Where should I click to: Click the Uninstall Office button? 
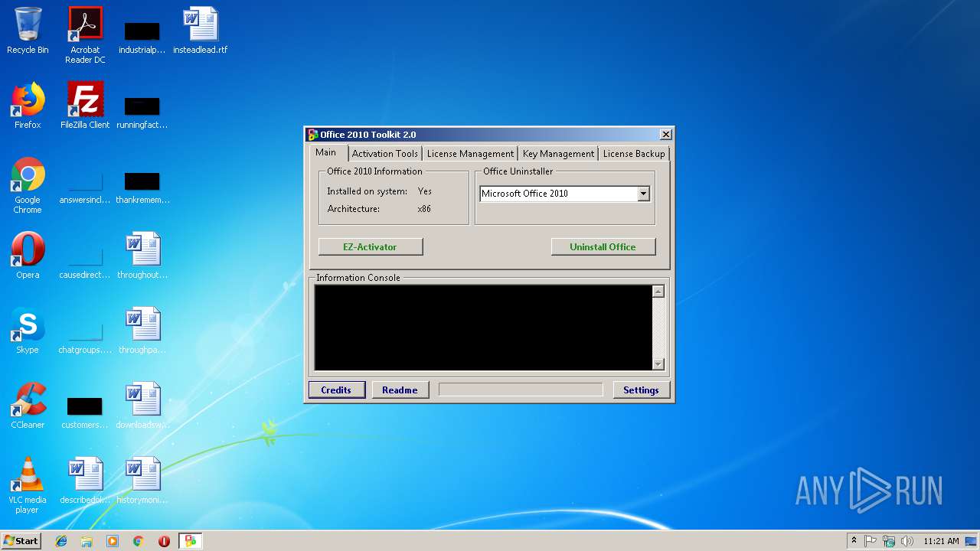[x=603, y=246]
